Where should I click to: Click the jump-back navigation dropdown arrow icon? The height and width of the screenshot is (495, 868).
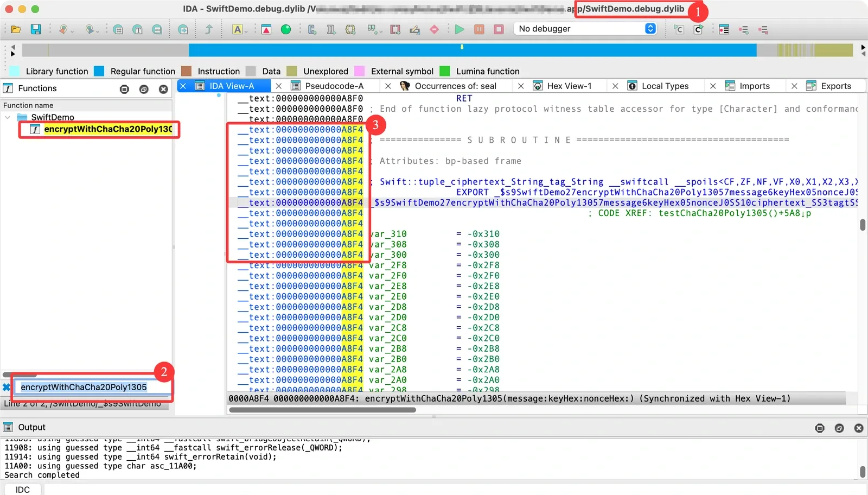[72, 31]
